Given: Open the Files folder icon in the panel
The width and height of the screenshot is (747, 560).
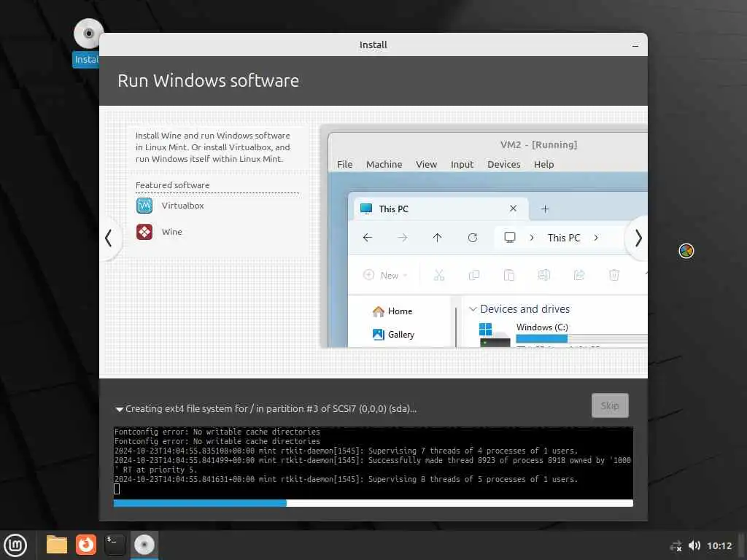Looking at the screenshot, I should 57,545.
